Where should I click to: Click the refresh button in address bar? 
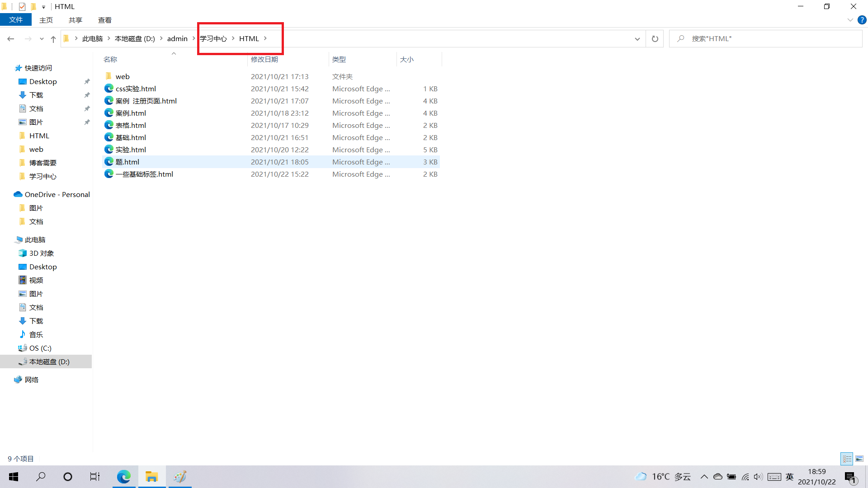point(655,39)
